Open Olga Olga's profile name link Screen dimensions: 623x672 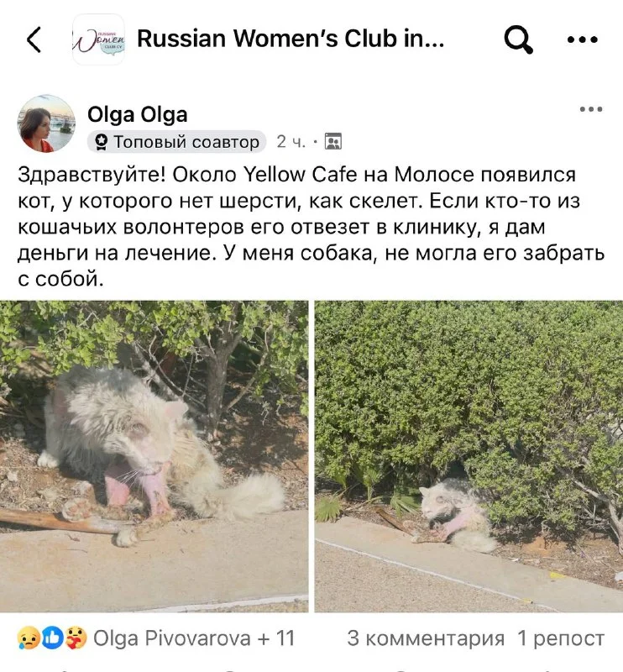pos(138,114)
